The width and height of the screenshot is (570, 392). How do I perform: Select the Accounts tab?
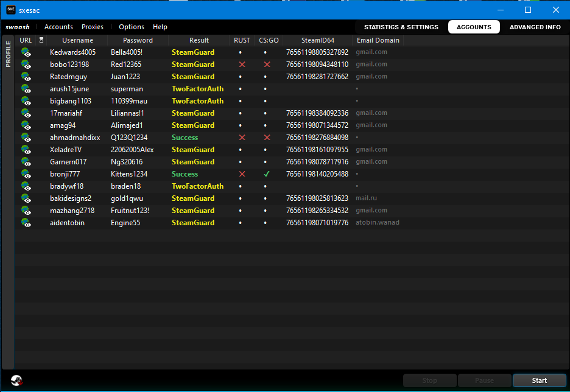point(474,27)
